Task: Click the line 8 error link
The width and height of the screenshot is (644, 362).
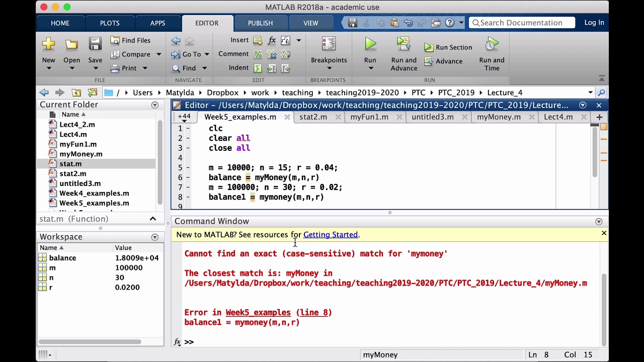Action: pos(314,313)
